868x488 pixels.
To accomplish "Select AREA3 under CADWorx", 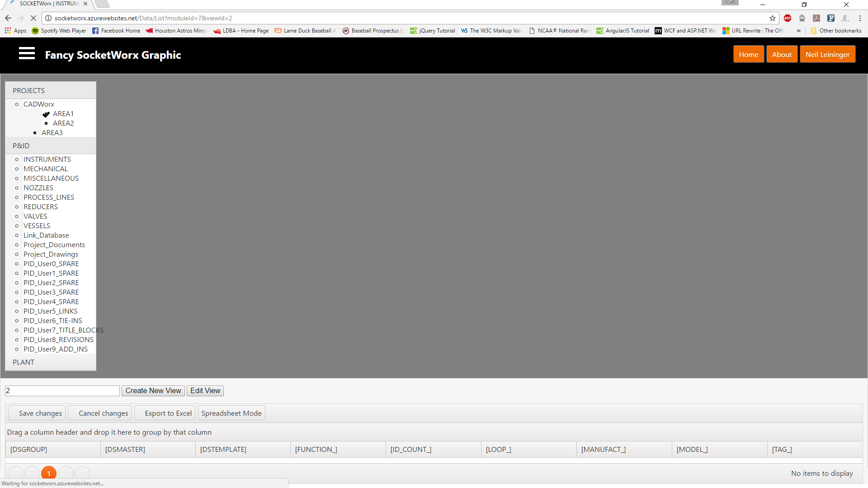I will [52, 133].
